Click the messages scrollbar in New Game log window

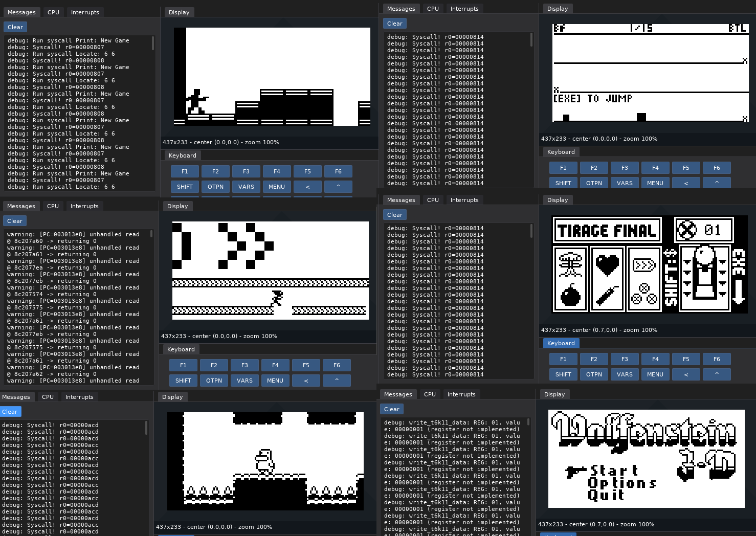click(153, 43)
